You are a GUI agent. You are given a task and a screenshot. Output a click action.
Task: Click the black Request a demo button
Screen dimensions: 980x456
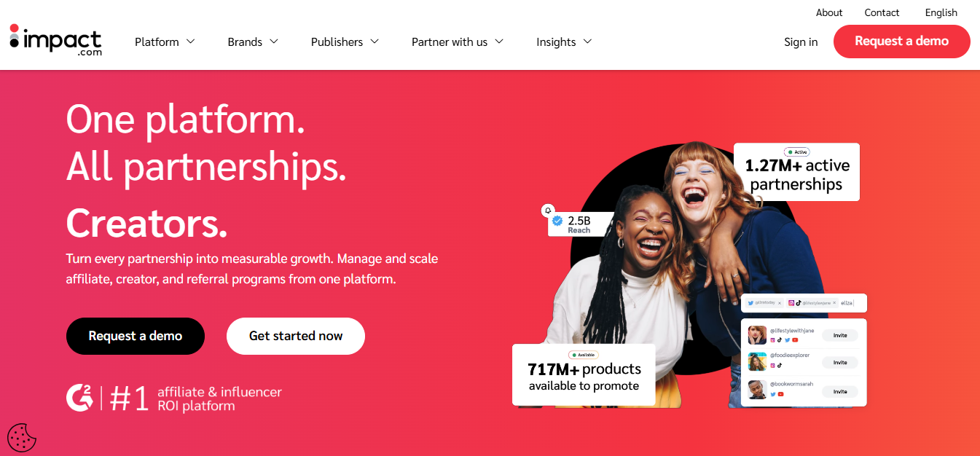pos(136,336)
